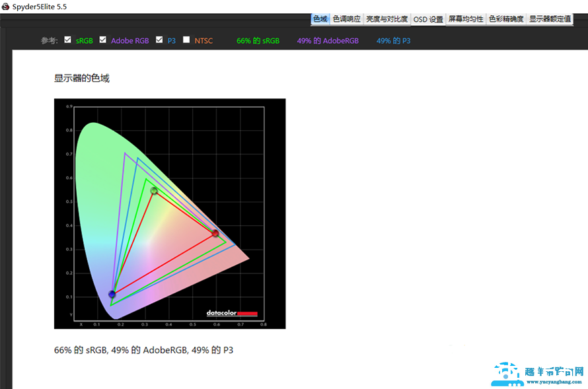Switch to the 显示器额定值 tab
This screenshot has width=588, height=389.
pyautogui.click(x=550, y=19)
